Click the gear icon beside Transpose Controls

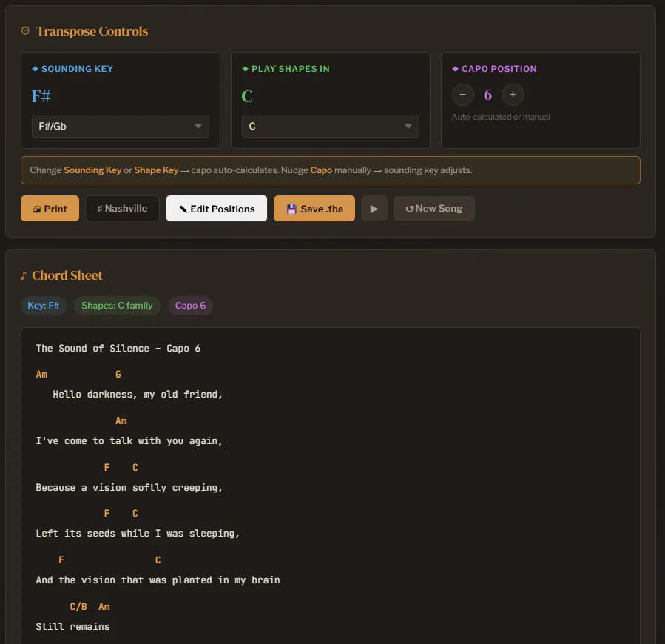tap(25, 31)
